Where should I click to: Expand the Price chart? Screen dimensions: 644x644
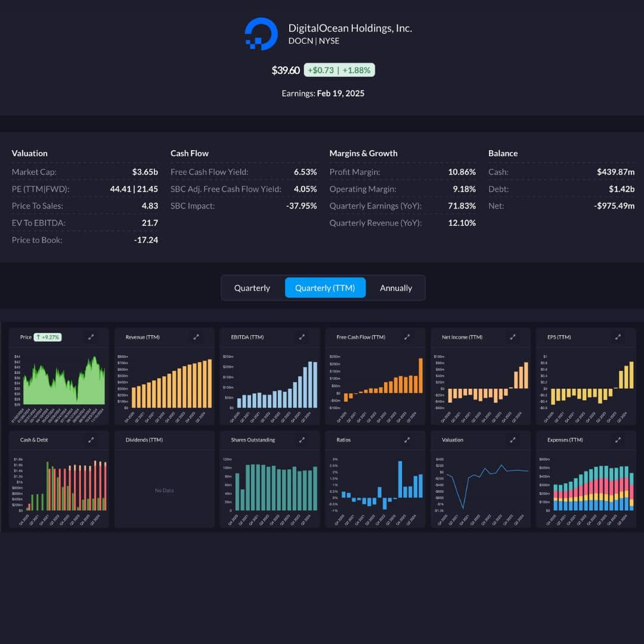[91, 337]
